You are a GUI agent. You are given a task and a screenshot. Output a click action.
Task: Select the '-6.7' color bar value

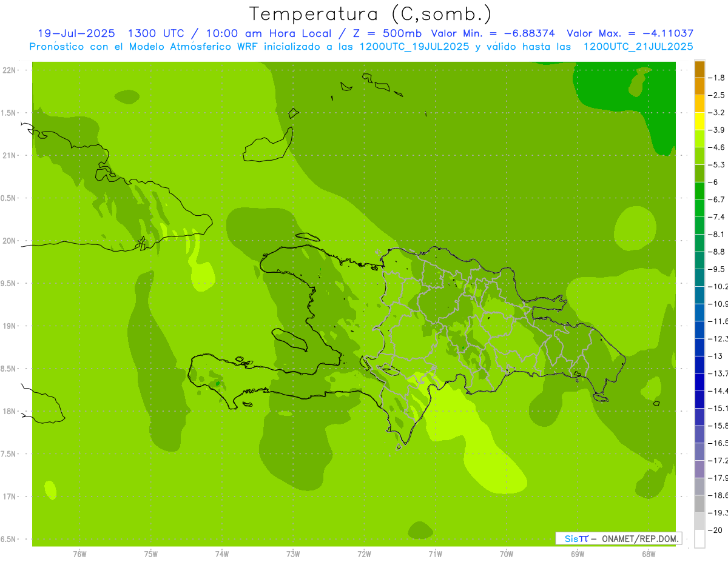point(717,199)
